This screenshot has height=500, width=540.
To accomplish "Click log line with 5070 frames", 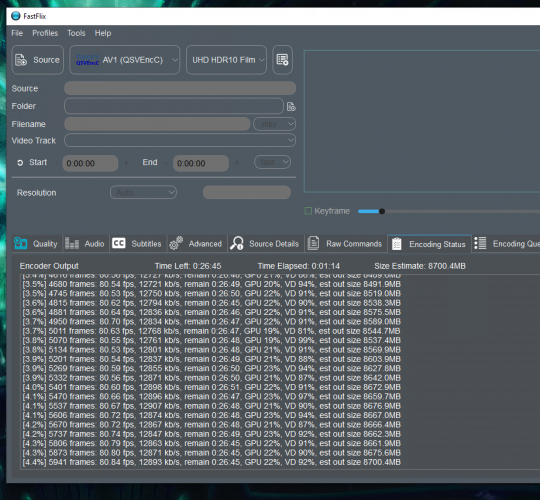I will pyautogui.click(x=211, y=340).
